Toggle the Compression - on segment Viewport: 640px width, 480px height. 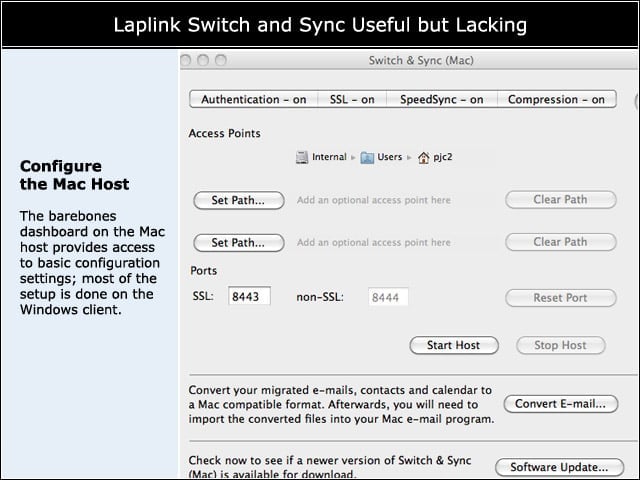point(557,99)
